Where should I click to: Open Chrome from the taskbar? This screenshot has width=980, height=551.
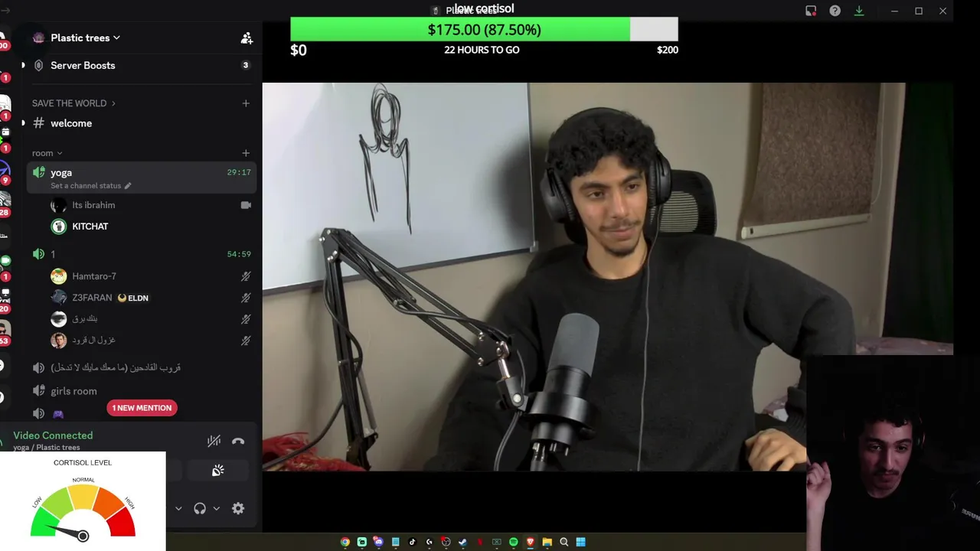345,542
